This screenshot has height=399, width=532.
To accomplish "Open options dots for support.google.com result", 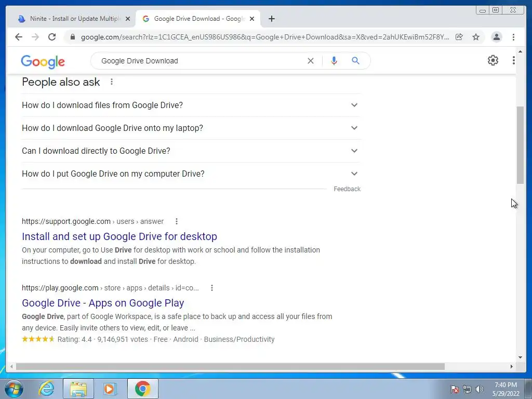I will tap(177, 221).
